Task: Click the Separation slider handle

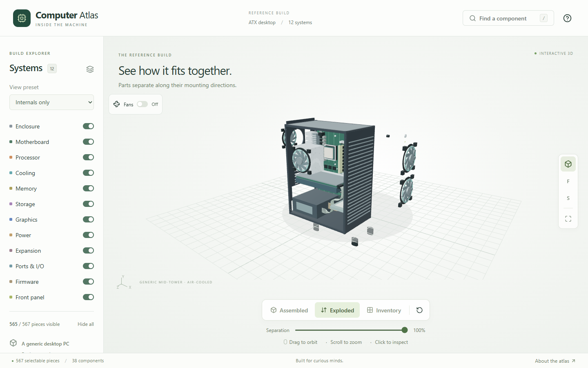Action: click(405, 330)
